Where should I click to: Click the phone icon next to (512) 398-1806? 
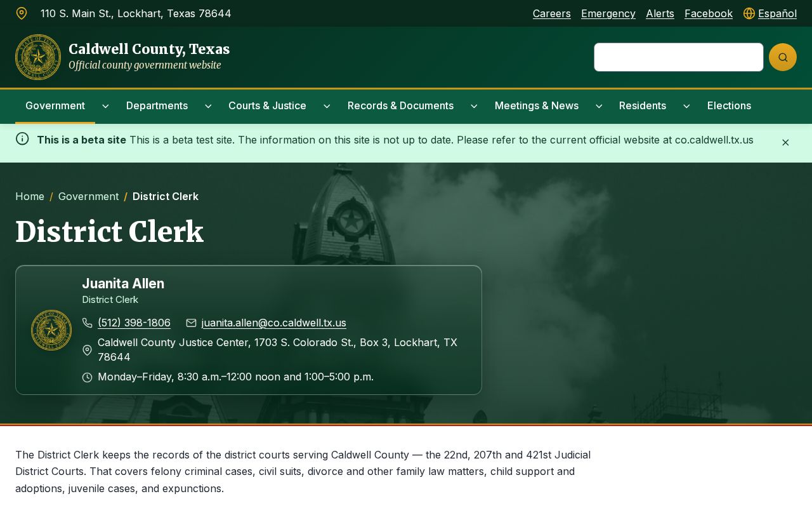88,323
